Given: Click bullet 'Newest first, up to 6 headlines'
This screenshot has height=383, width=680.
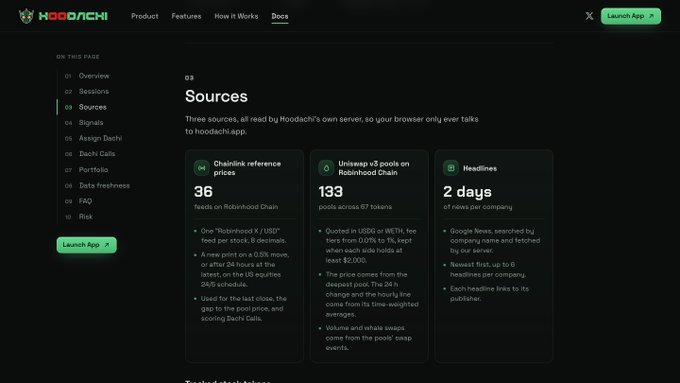Looking at the screenshot, I should click(x=488, y=269).
